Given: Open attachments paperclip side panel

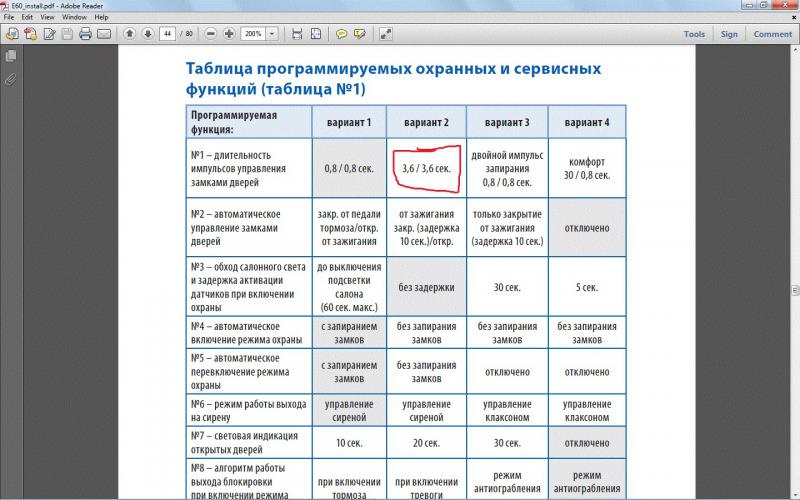Looking at the screenshot, I should (x=11, y=80).
